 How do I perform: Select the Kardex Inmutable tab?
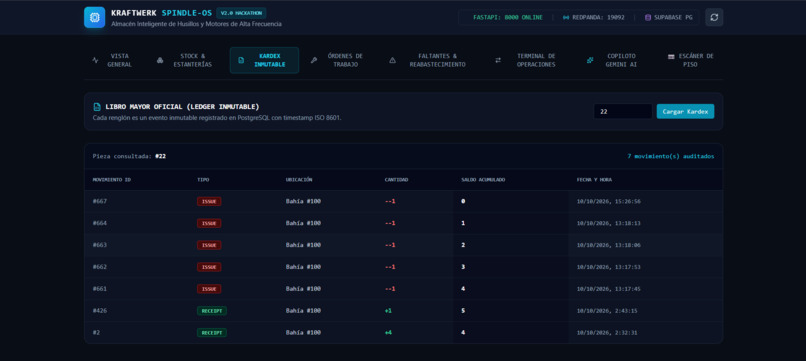click(264, 60)
